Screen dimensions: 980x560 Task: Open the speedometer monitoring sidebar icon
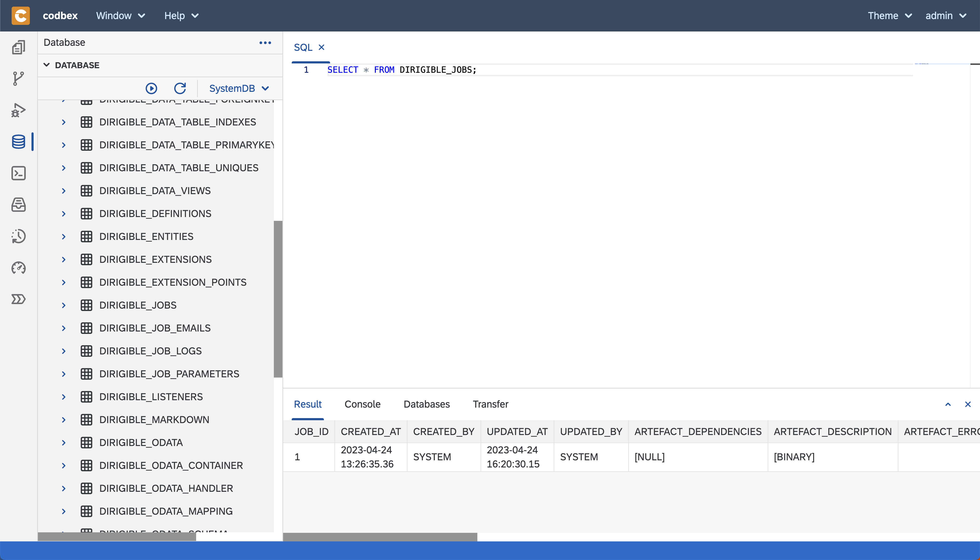18,268
